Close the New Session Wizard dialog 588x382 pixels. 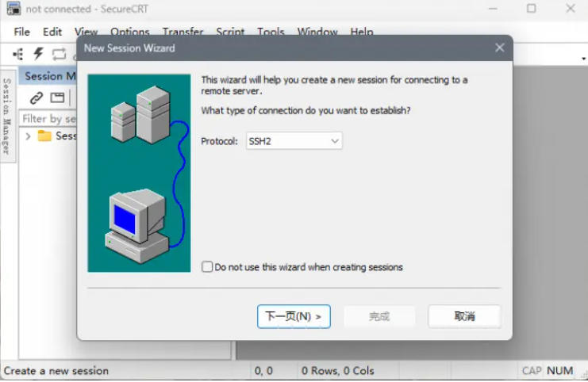point(499,48)
